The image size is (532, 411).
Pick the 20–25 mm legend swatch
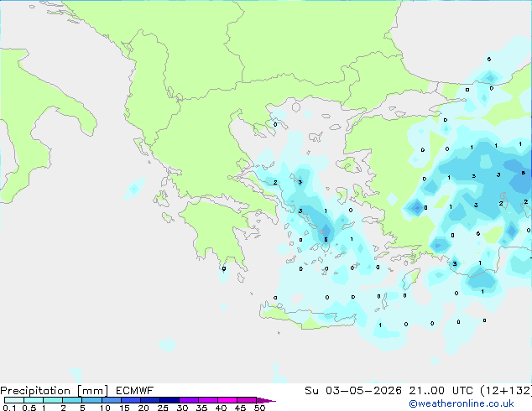click(x=150, y=400)
